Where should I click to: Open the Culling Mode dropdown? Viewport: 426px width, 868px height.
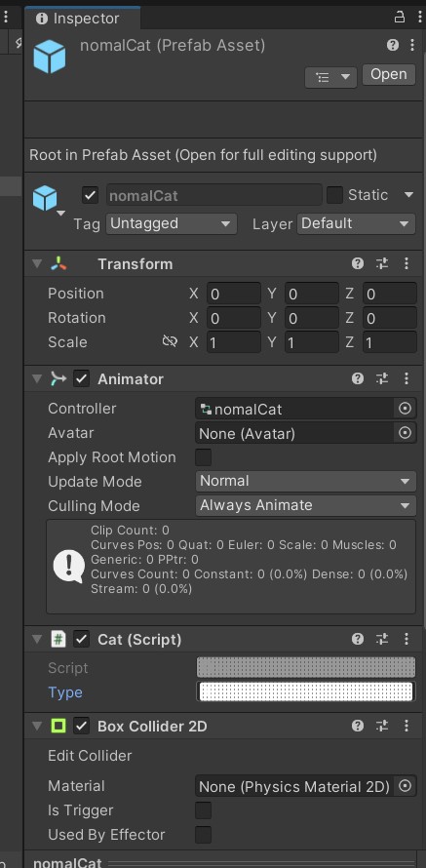pyautogui.click(x=305, y=505)
